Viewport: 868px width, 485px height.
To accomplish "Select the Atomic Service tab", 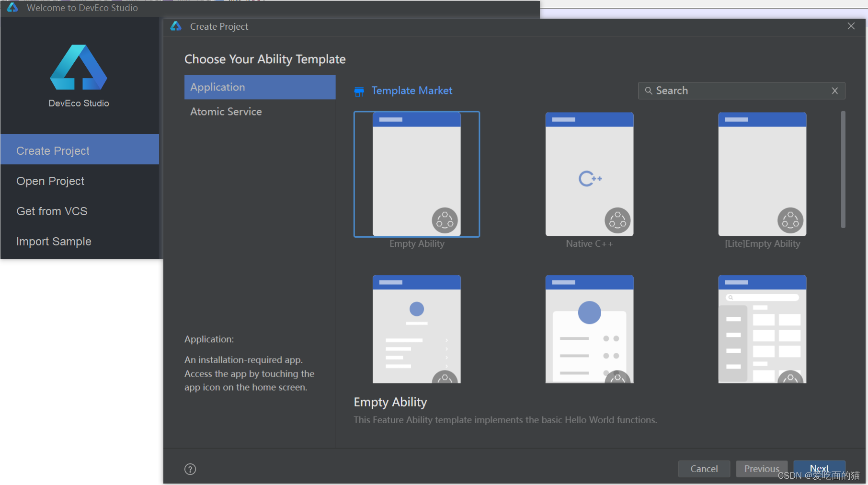I will [260, 112].
